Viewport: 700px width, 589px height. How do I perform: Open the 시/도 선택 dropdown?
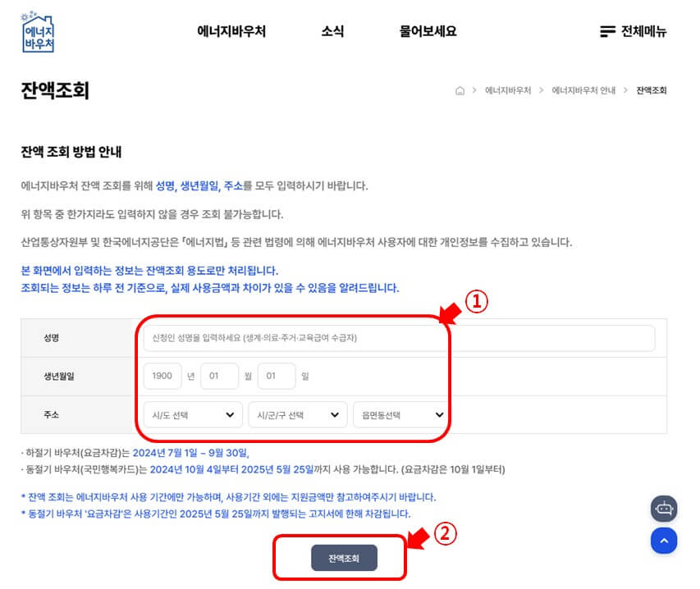tap(191, 415)
